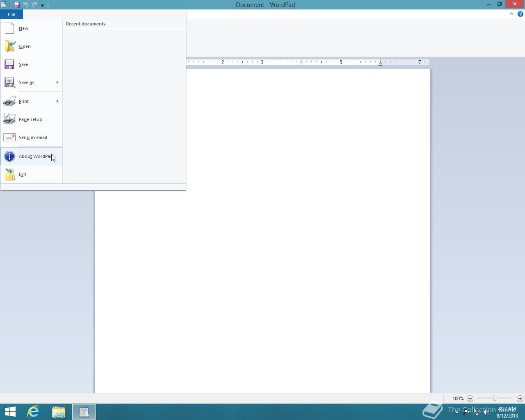This screenshot has width=525, height=420.
Task: Expand the Print submenu arrow
Action: (x=57, y=101)
